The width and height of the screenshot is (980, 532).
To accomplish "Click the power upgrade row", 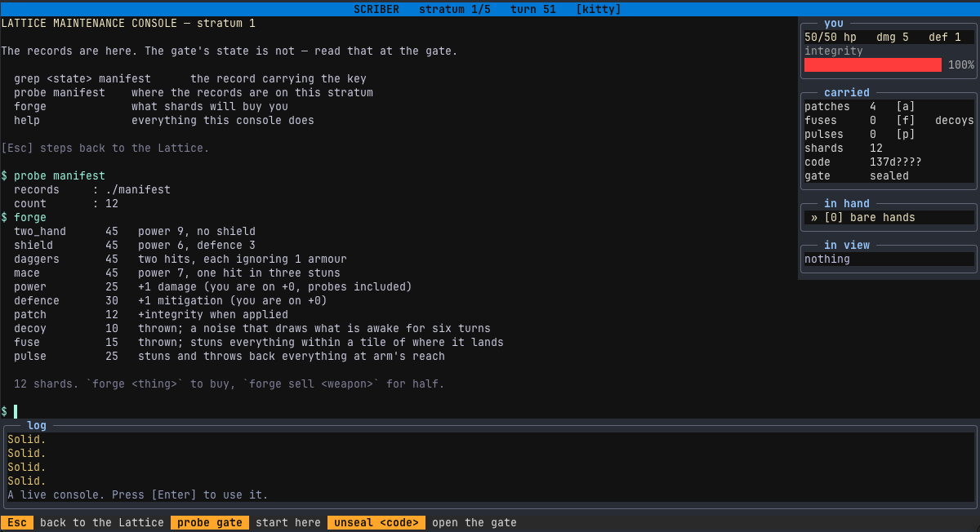I will [213, 286].
